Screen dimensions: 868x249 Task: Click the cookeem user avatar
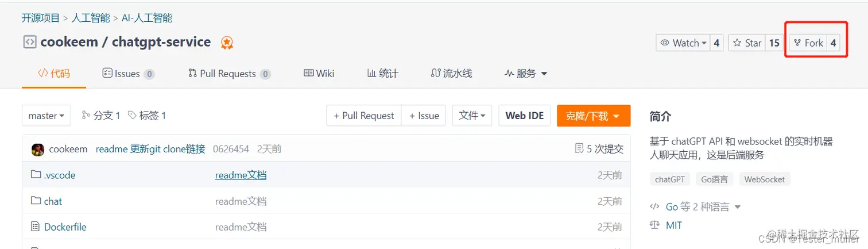(x=38, y=149)
